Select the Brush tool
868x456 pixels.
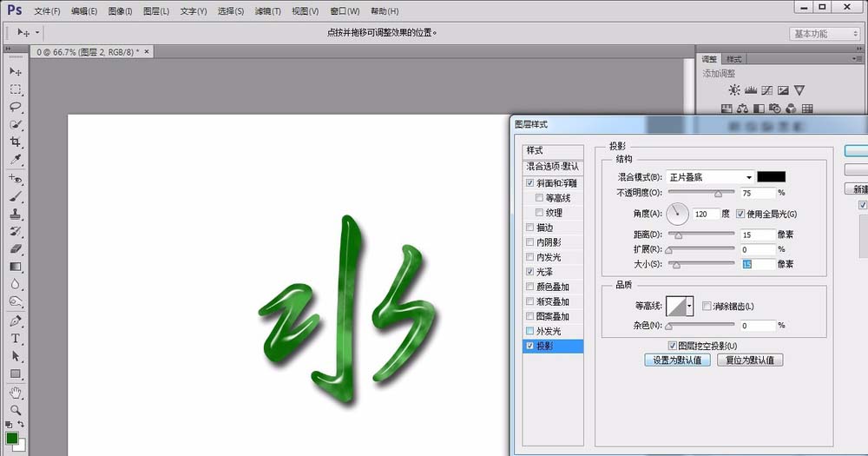click(16, 196)
